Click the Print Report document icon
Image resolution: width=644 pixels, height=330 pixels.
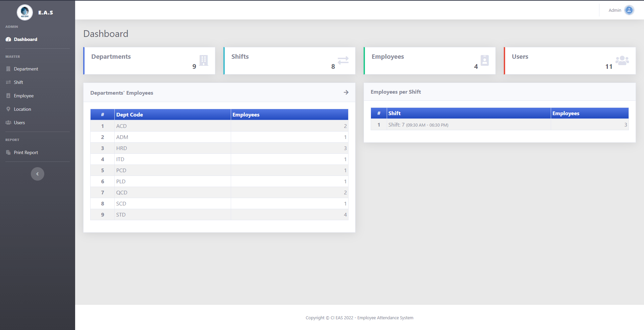[8, 152]
